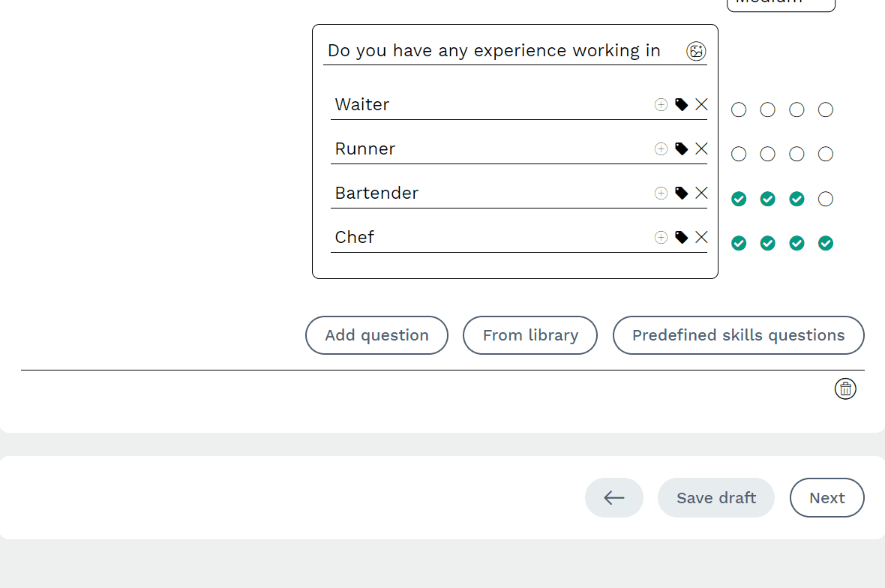
Task: Go back using the left arrow button
Action: click(x=614, y=498)
